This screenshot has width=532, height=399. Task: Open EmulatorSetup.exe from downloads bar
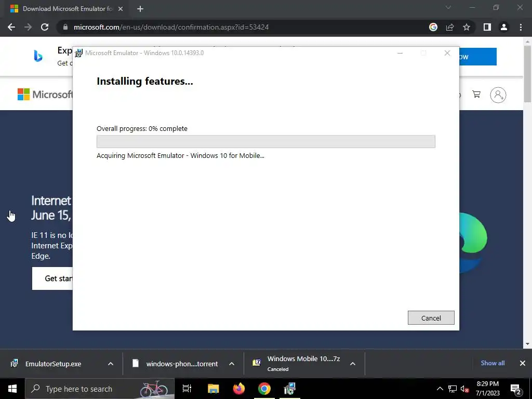54,364
